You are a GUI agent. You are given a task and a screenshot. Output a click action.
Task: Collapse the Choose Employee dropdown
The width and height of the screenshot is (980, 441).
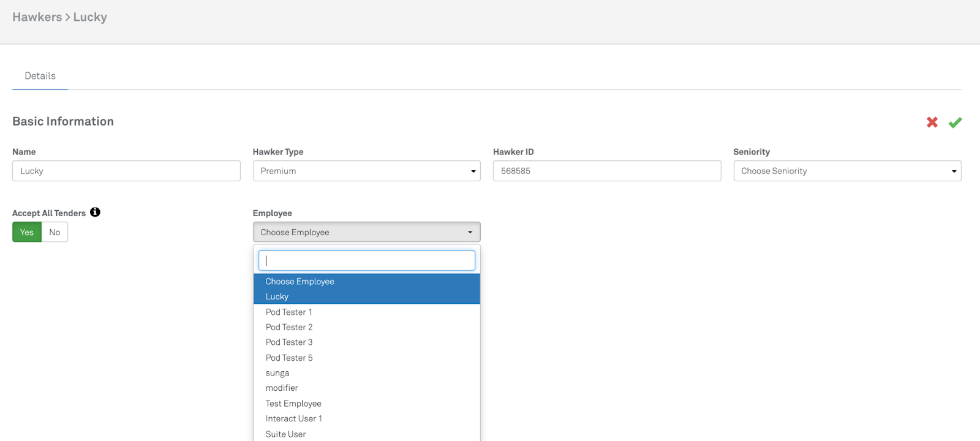coord(366,232)
